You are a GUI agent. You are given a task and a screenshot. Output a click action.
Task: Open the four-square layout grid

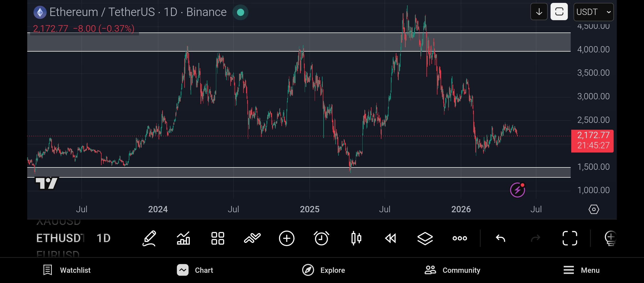coord(218,238)
